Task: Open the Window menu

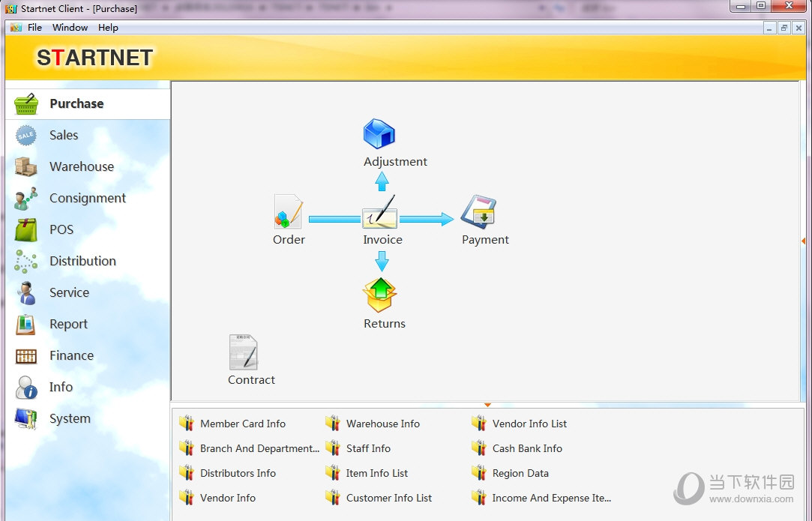Action: [70, 28]
